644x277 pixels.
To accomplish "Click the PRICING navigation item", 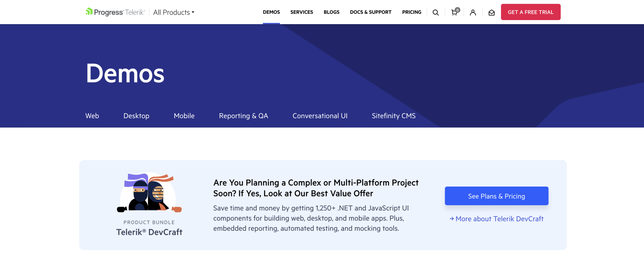I will pyautogui.click(x=411, y=12).
